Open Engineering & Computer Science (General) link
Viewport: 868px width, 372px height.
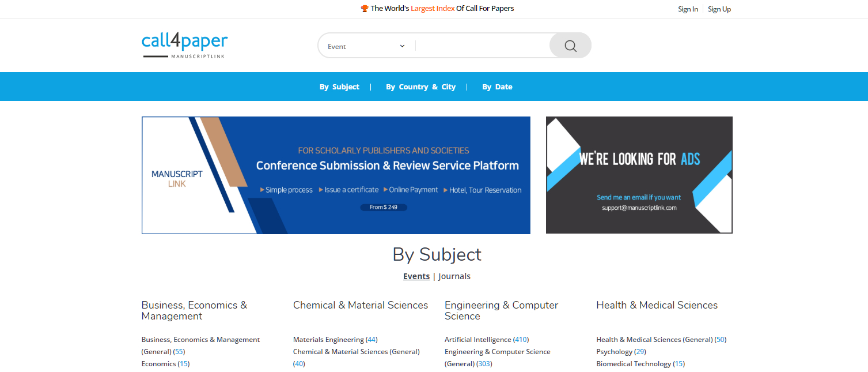[x=497, y=358]
